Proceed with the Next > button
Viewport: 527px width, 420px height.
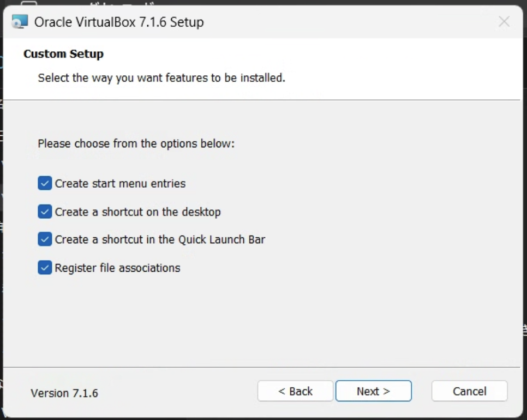[x=373, y=391]
